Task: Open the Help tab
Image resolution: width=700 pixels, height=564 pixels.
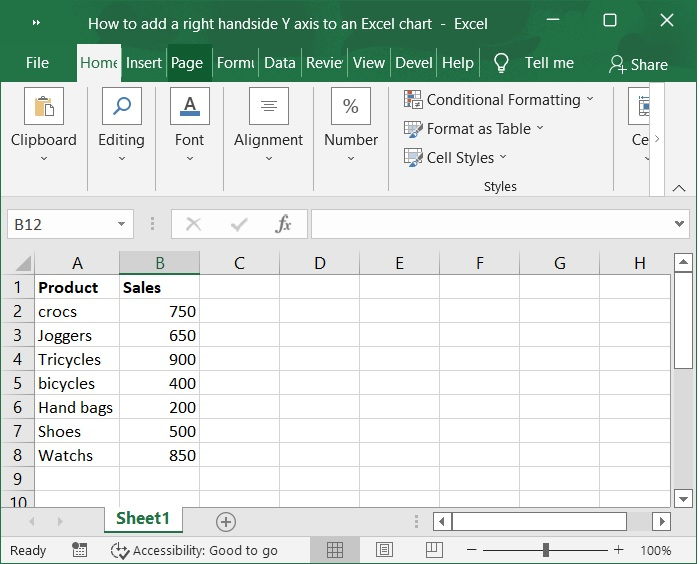Action: tap(458, 63)
